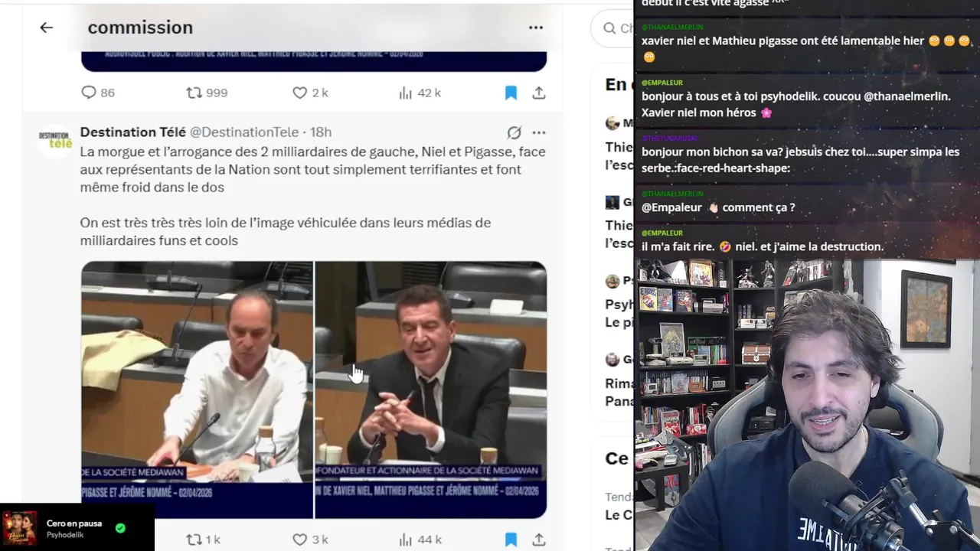Expand more options on Destination Télé tweet

539,132
